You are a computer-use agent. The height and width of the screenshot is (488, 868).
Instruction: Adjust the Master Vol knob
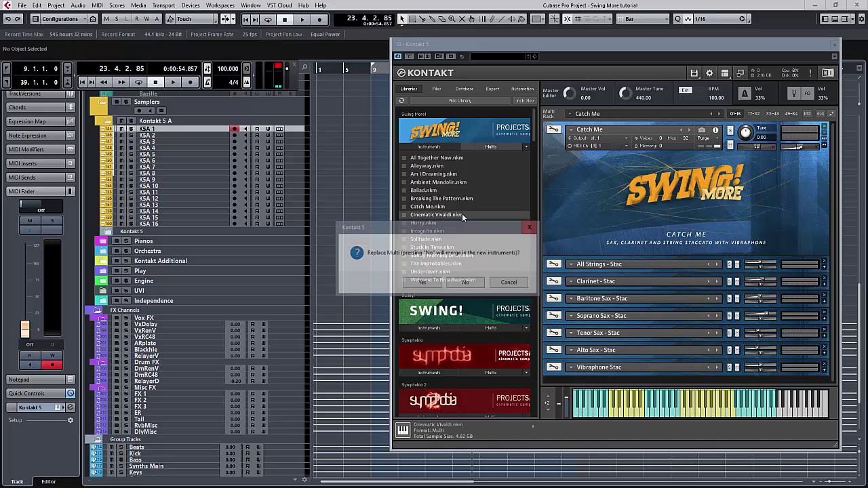(570, 94)
